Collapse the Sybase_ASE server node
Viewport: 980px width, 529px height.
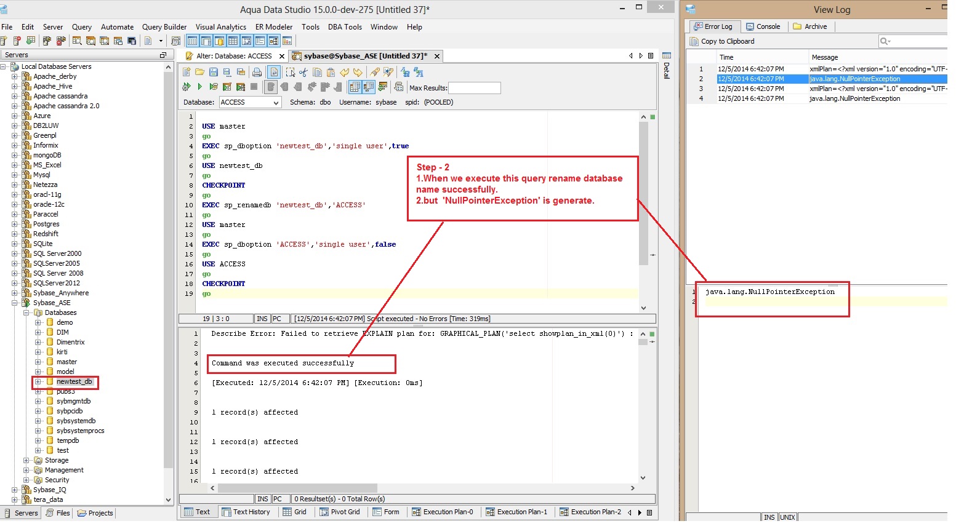pos(14,303)
